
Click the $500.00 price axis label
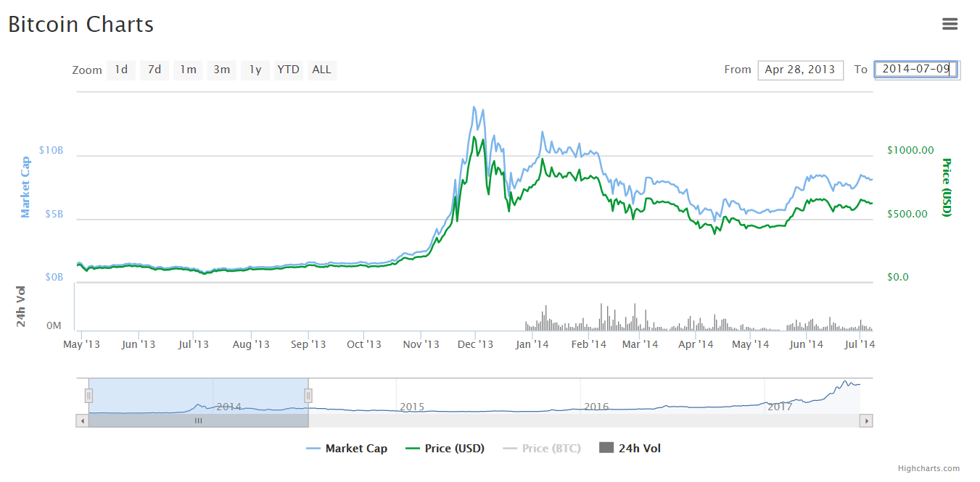(907, 214)
